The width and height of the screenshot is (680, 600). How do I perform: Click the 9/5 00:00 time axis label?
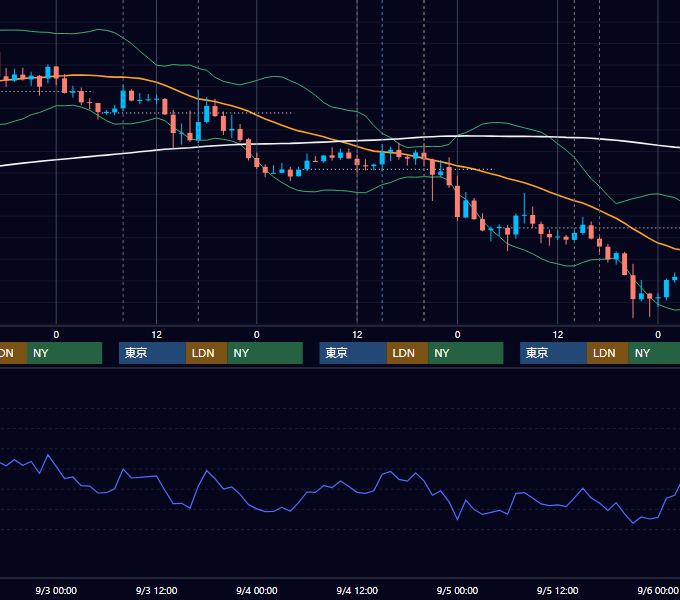tap(457, 590)
